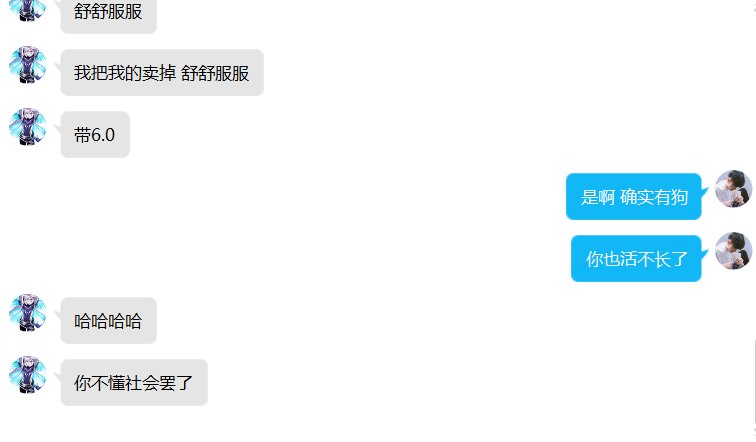Select the blue 你也活不长了 bubble

pos(636,258)
